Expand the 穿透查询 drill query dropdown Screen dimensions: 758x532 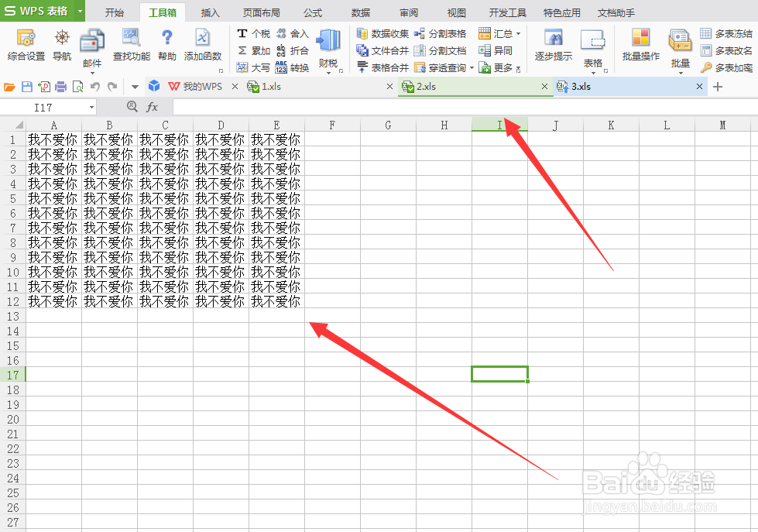[472, 67]
